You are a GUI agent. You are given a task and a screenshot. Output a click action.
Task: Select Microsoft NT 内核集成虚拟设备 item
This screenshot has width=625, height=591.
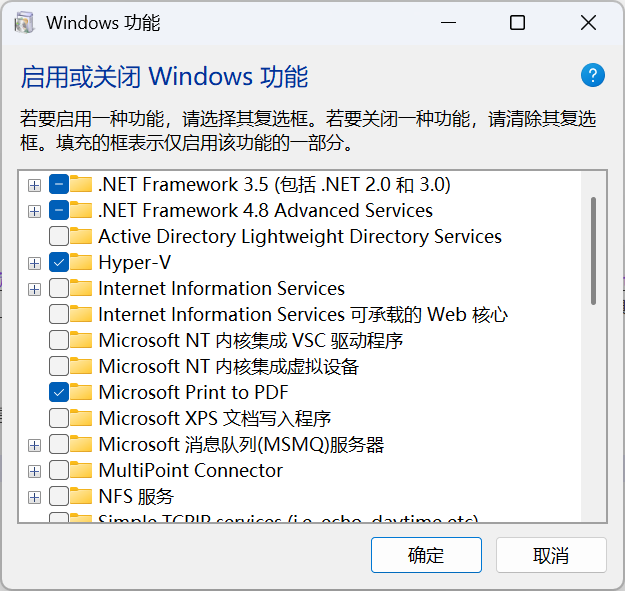[x=228, y=367]
